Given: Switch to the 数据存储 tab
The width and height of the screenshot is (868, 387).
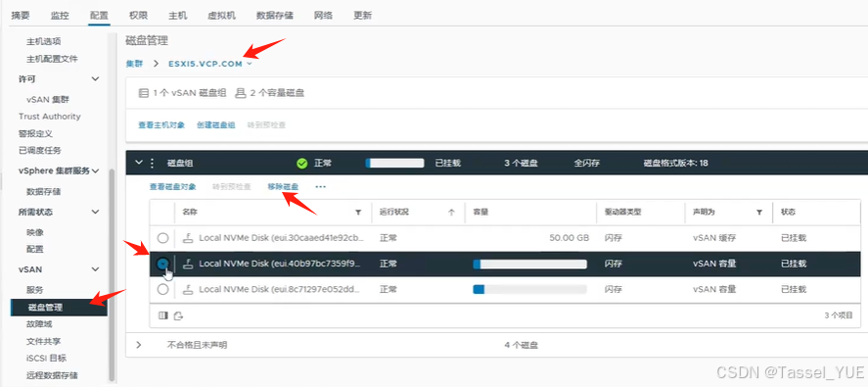Looking at the screenshot, I should (x=275, y=16).
